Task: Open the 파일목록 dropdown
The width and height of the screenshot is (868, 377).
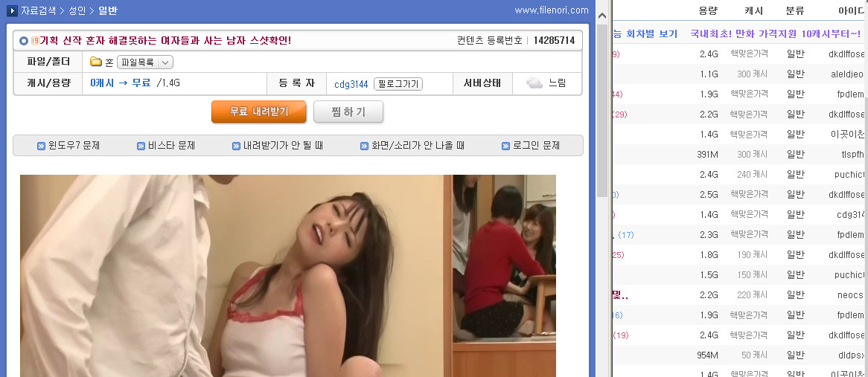Action: click(x=145, y=62)
